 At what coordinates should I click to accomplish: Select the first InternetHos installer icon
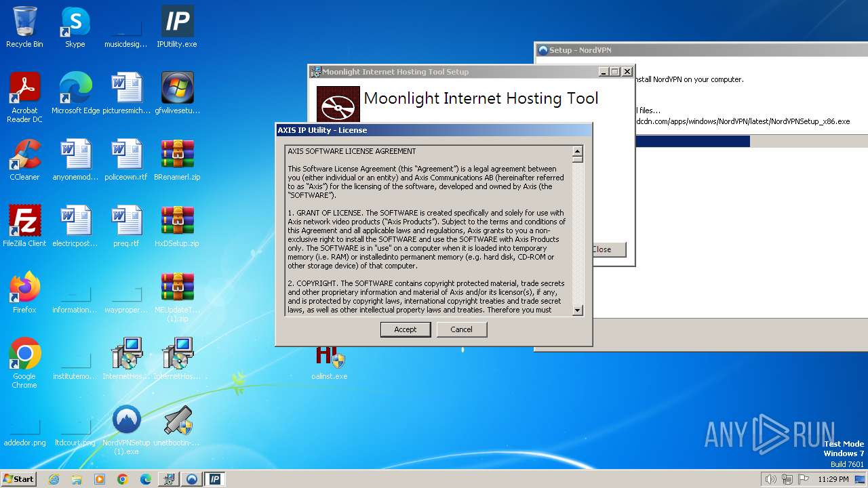[126, 359]
